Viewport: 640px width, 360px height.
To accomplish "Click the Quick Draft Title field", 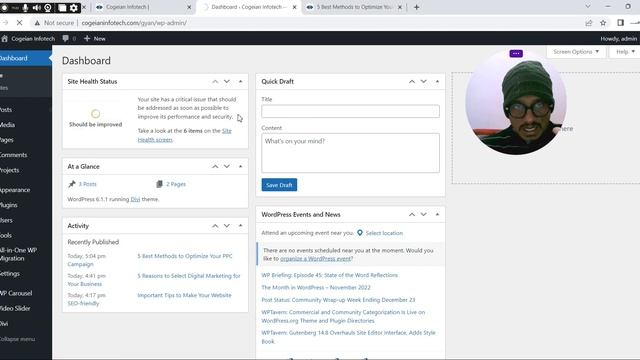I will click(350, 111).
